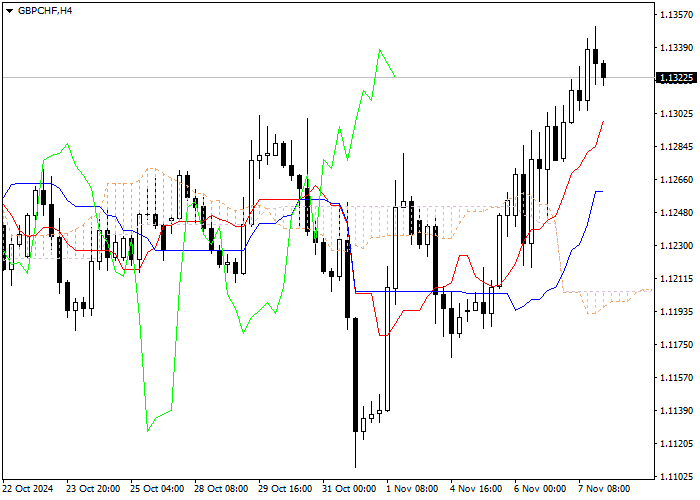Screen dimensions: 700x500
Task: Click the 1.11570 price scale label
Action: [x=676, y=378]
